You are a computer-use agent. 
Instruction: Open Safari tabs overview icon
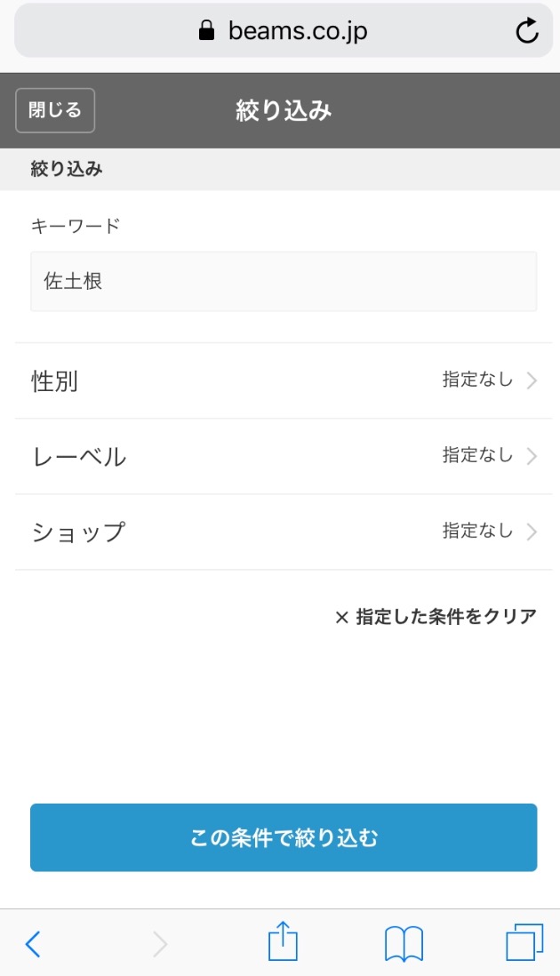(524, 942)
